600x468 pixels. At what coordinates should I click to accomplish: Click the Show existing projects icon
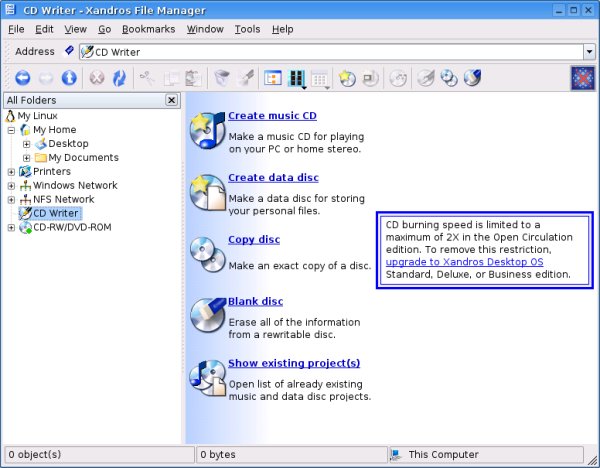tap(207, 376)
